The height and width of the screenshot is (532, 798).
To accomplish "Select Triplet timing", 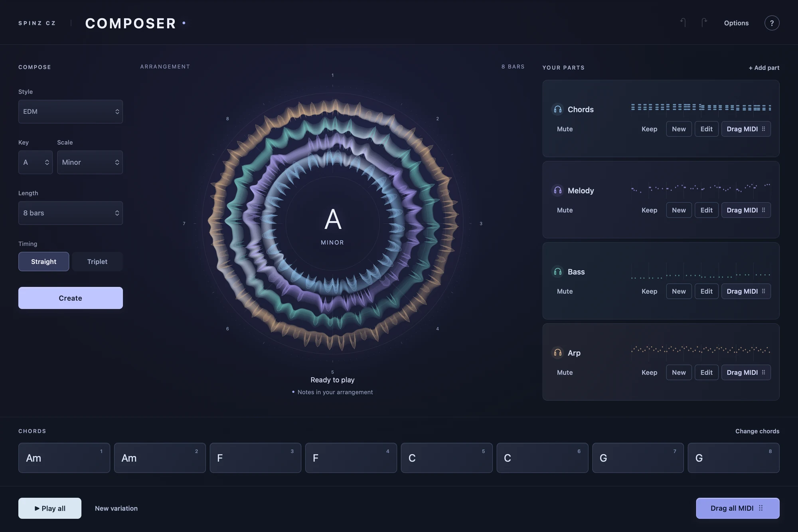I will pos(97,261).
